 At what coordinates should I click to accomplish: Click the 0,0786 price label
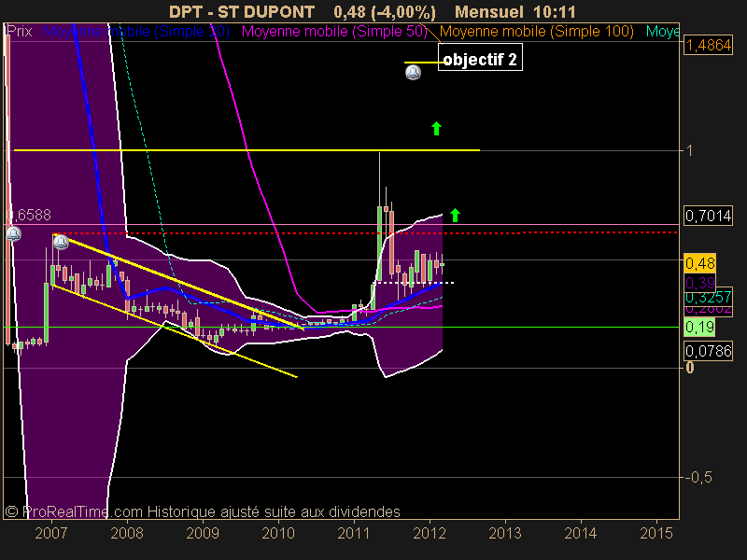pyautogui.click(x=708, y=352)
